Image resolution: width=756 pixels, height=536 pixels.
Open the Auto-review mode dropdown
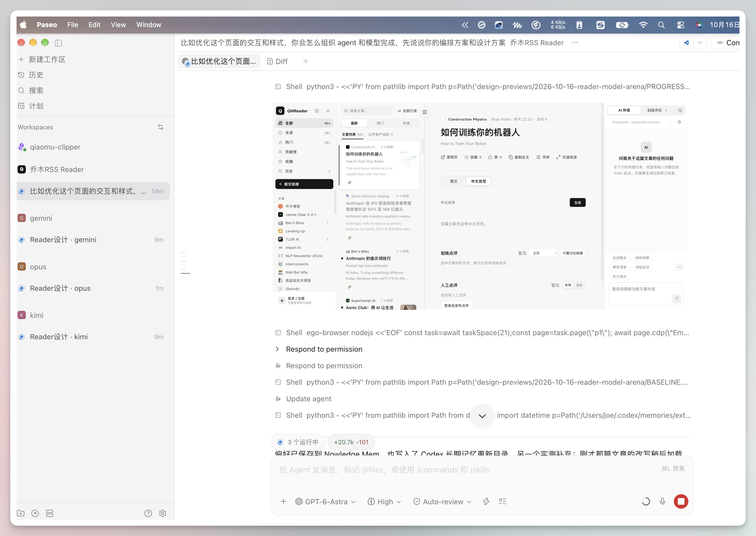443,502
